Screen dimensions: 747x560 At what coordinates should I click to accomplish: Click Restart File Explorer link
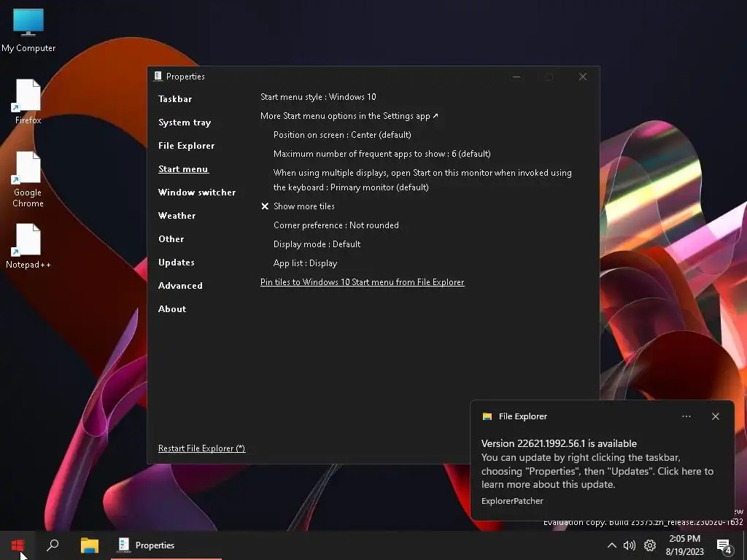(x=201, y=448)
